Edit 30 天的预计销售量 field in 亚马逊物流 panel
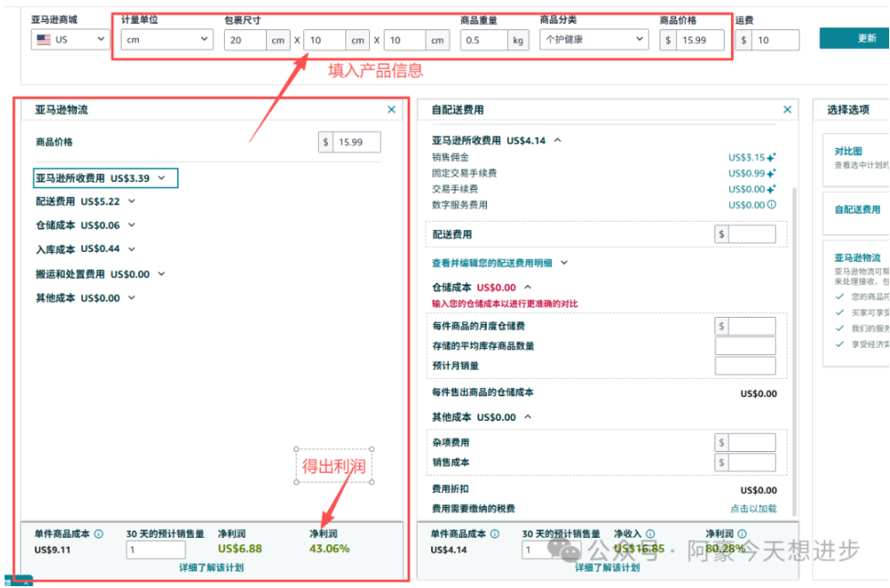This screenshot has width=890, height=588. coord(155,550)
